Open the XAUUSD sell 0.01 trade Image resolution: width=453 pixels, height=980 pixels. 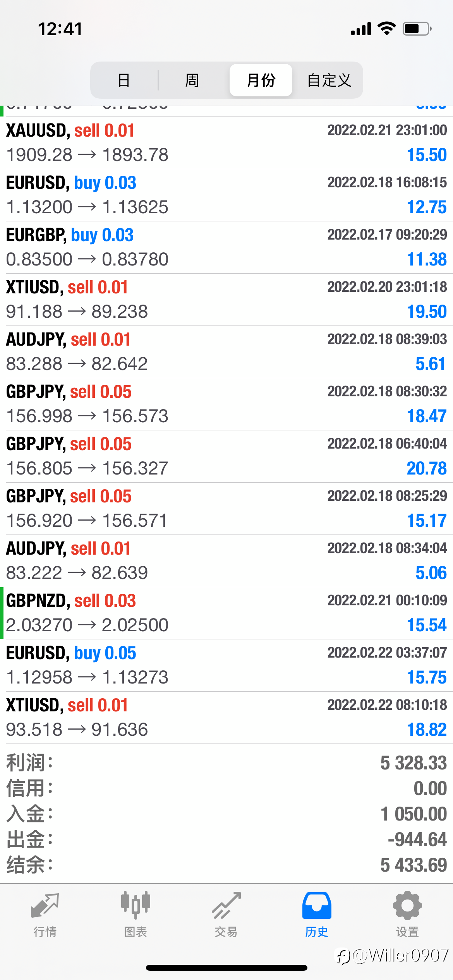pyautogui.click(x=226, y=143)
